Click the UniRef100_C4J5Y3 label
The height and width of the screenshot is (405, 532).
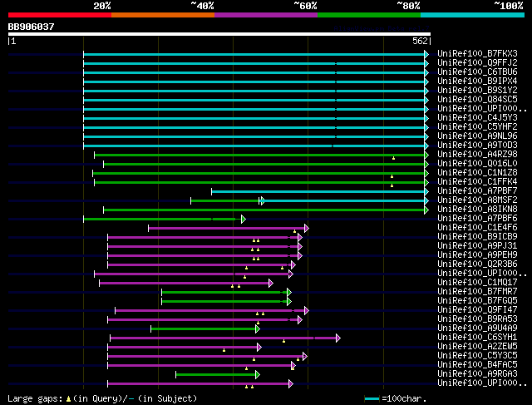point(477,117)
